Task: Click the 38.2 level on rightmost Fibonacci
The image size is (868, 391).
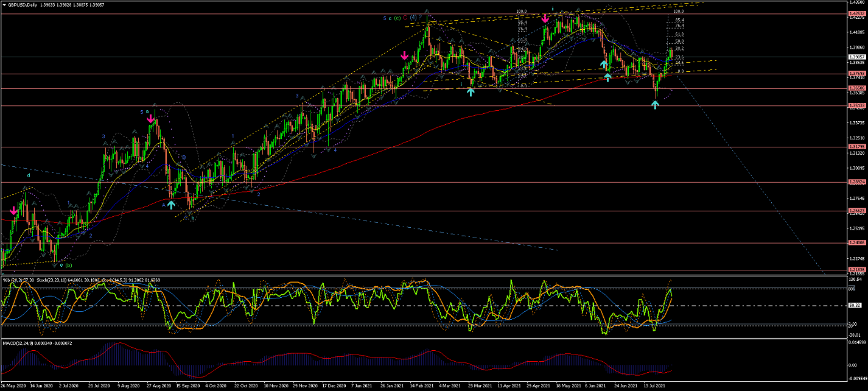Action: (x=679, y=48)
